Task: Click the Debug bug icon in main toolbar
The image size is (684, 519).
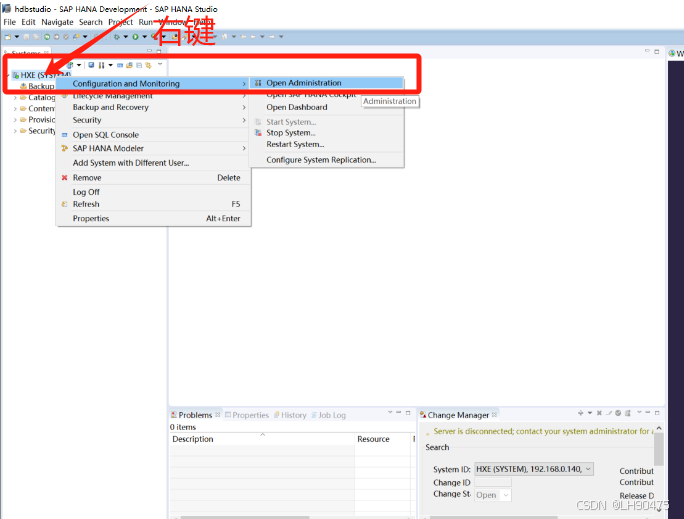Action: coord(116,37)
